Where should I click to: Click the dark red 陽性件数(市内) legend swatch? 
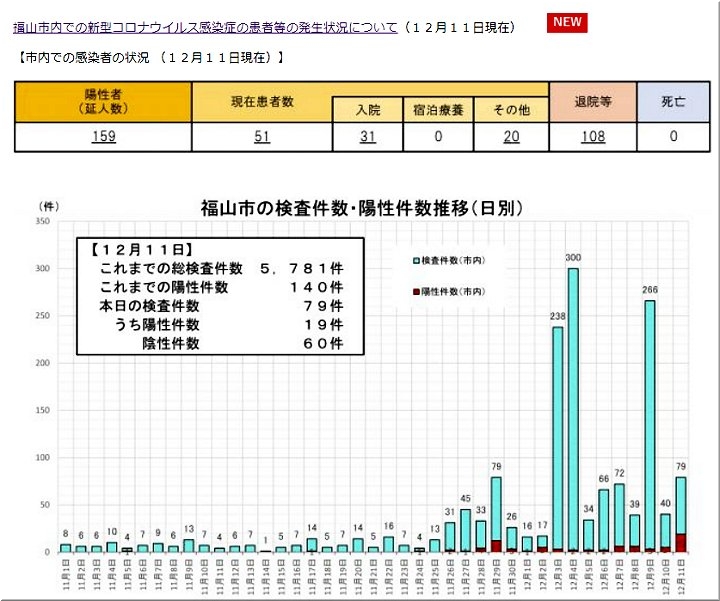pyautogui.click(x=415, y=291)
